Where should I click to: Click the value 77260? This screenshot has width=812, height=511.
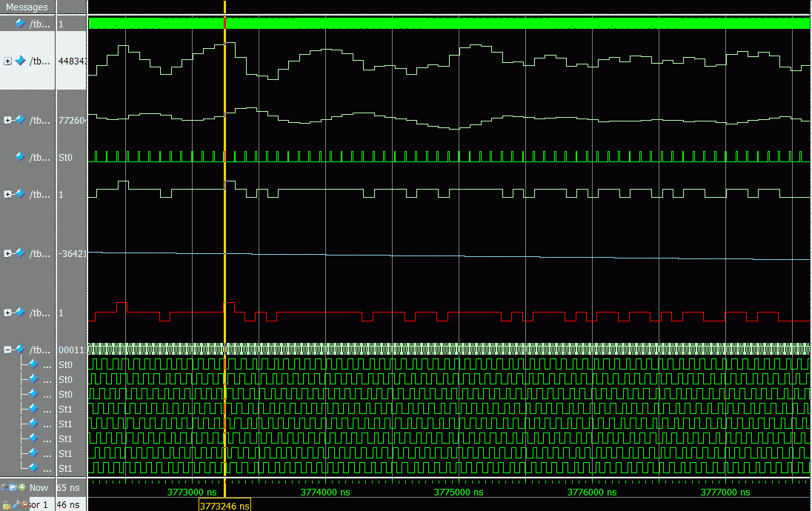click(71, 120)
